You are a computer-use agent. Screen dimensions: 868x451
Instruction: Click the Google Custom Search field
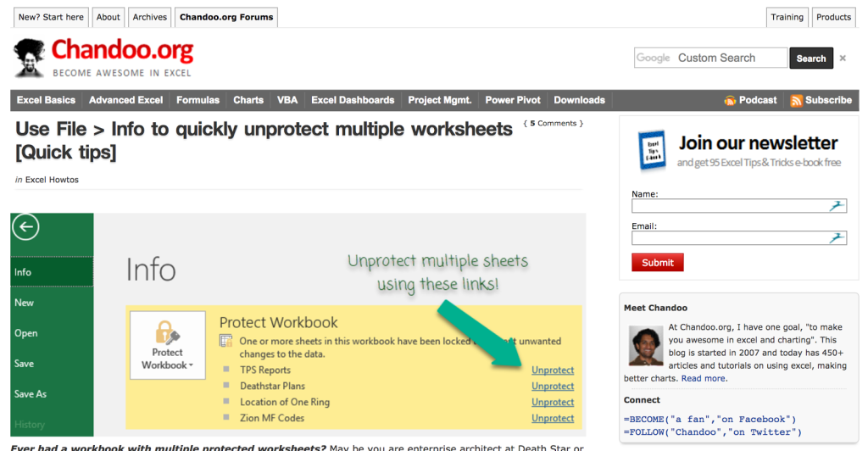pos(710,58)
